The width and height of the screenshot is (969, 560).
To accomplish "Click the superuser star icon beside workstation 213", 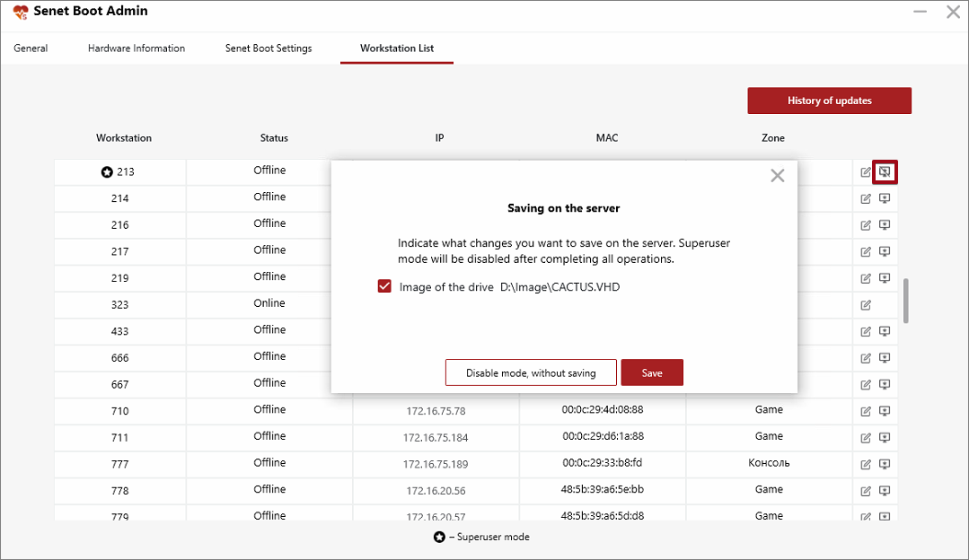I will pyautogui.click(x=106, y=171).
